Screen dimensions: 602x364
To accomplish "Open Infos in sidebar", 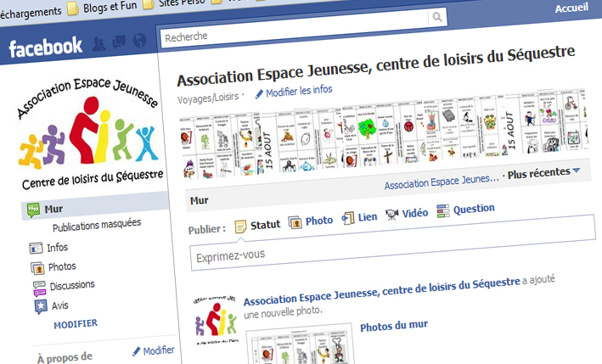I will (57, 248).
